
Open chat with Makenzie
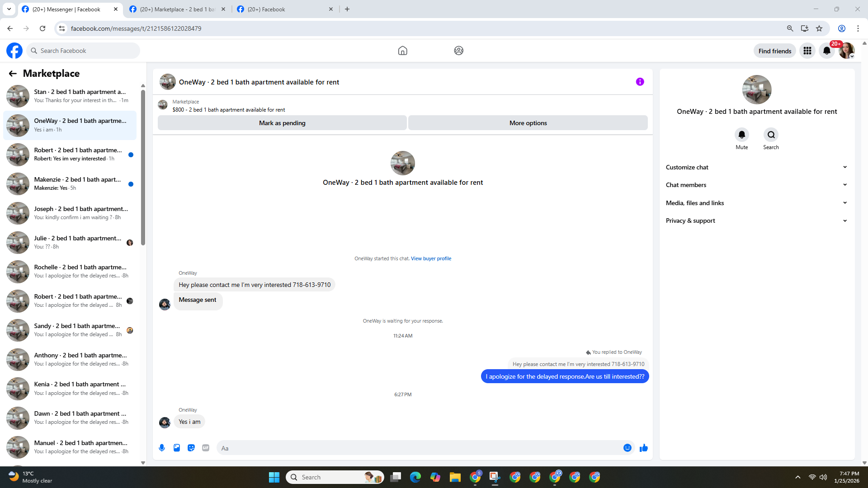click(x=70, y=183)
